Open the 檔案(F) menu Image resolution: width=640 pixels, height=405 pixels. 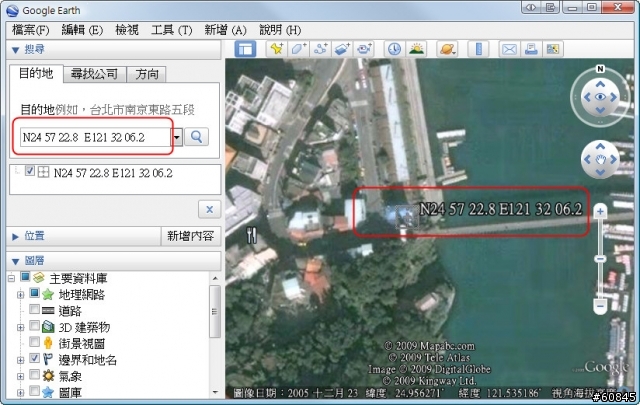[x=31, y=30]
